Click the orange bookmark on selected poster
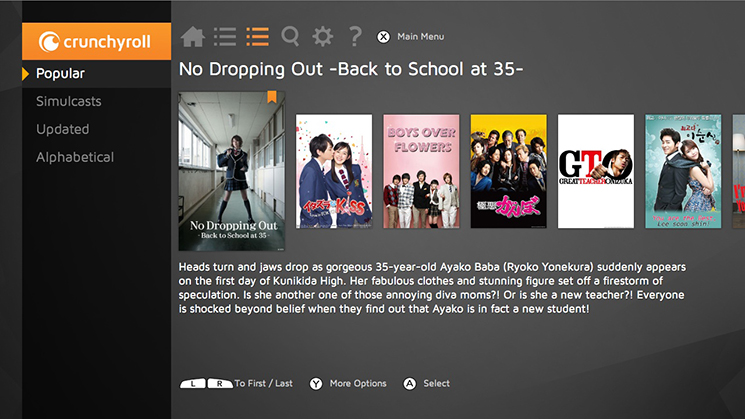 pyautogui.click(x=272, y=97)
